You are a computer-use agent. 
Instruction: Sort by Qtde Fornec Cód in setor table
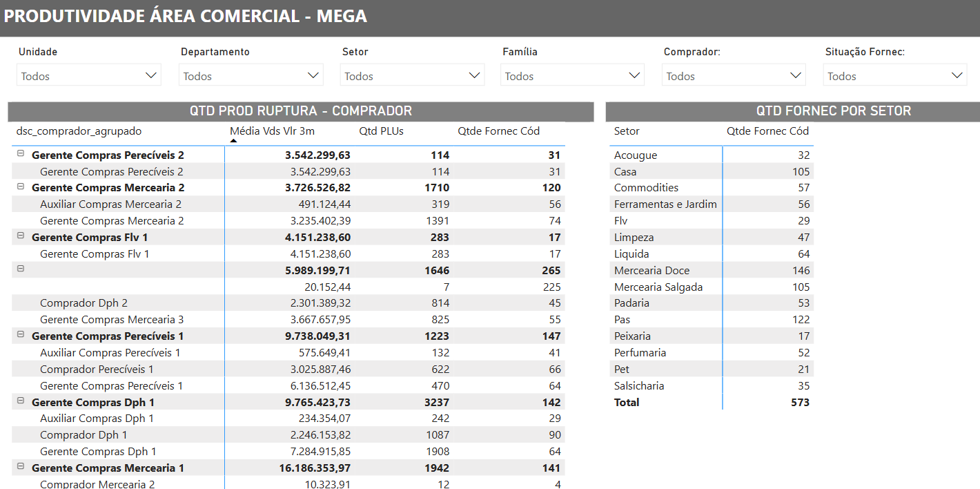(x=767, y=131)
